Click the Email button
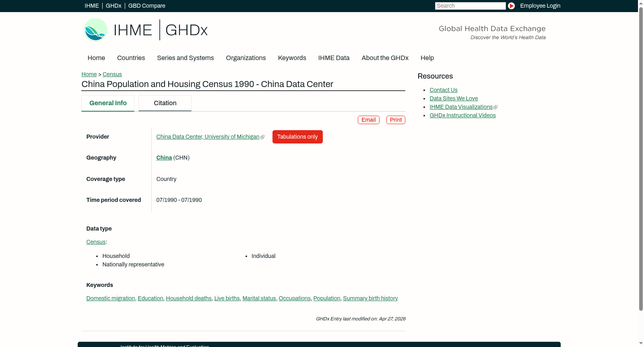This screenshot has width=644, height=347. [x=369, y=120]
